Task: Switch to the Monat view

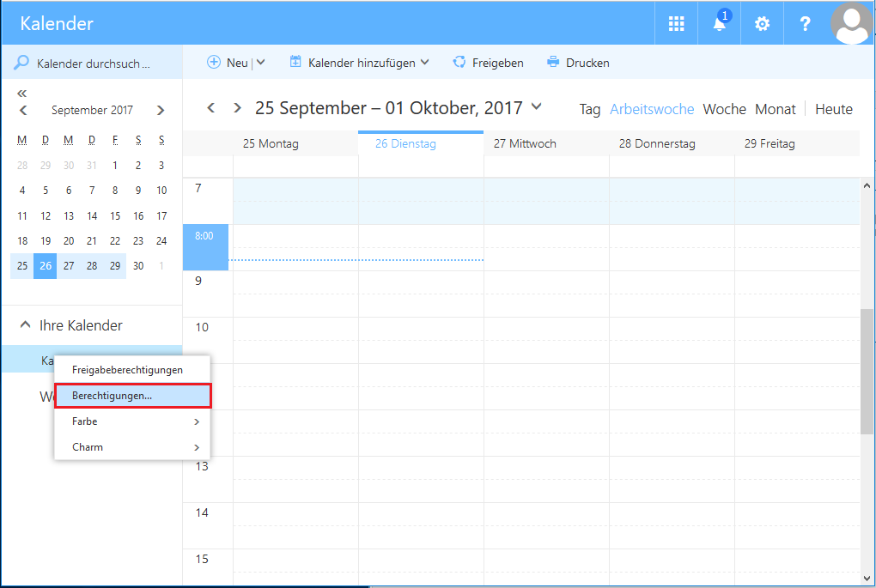Action: point(775,109)
